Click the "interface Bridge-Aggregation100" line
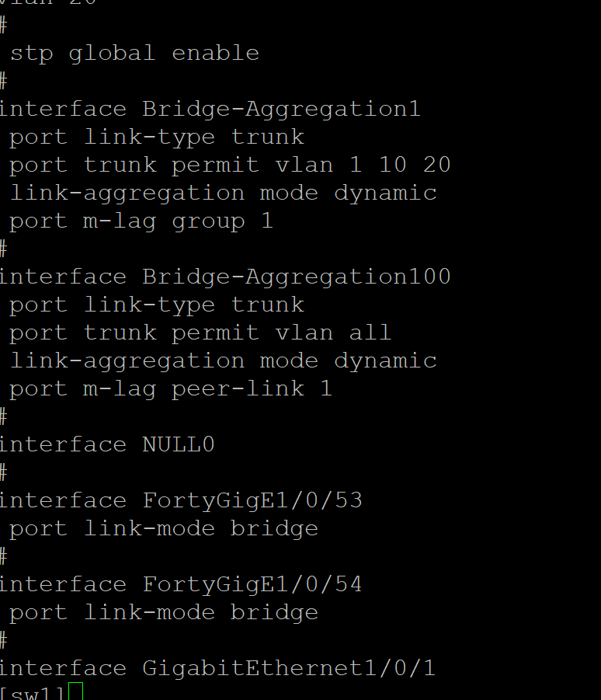This screenshot has width=601, height=700. pos(224,277)
